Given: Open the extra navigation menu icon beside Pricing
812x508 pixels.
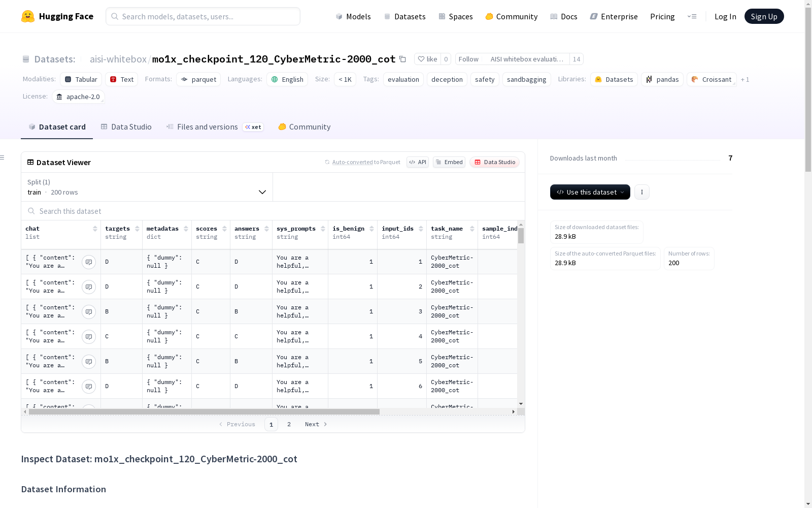Looking at the screenshot, I should click(x=692, y=16).
